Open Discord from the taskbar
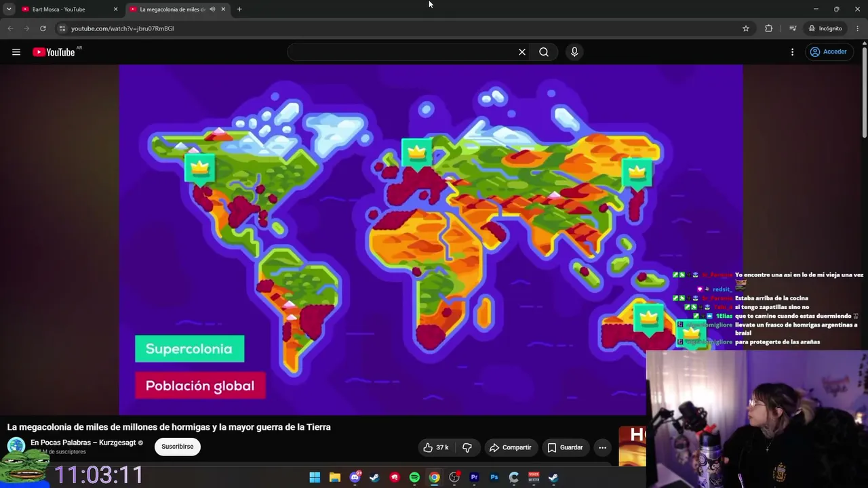The width and height of the screenshot is (868, 488). pyautogui.click(x=355, y=477)
